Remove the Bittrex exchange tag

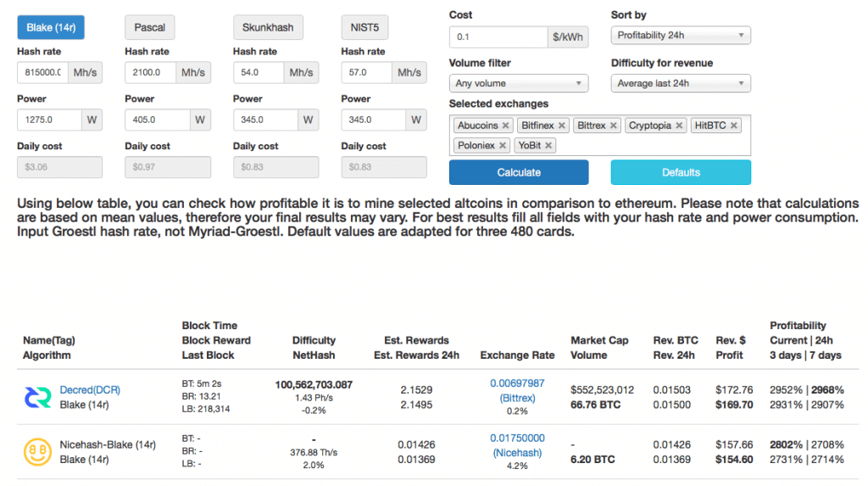615,126
